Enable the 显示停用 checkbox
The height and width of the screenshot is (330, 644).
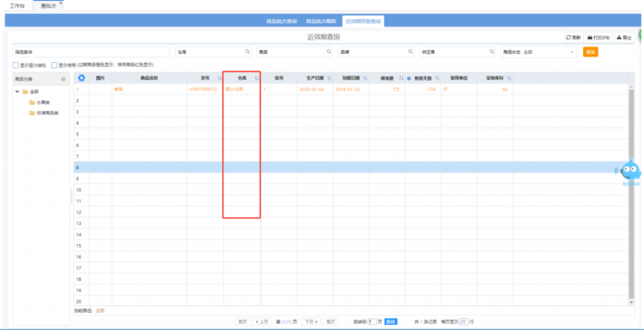(54, 65)
